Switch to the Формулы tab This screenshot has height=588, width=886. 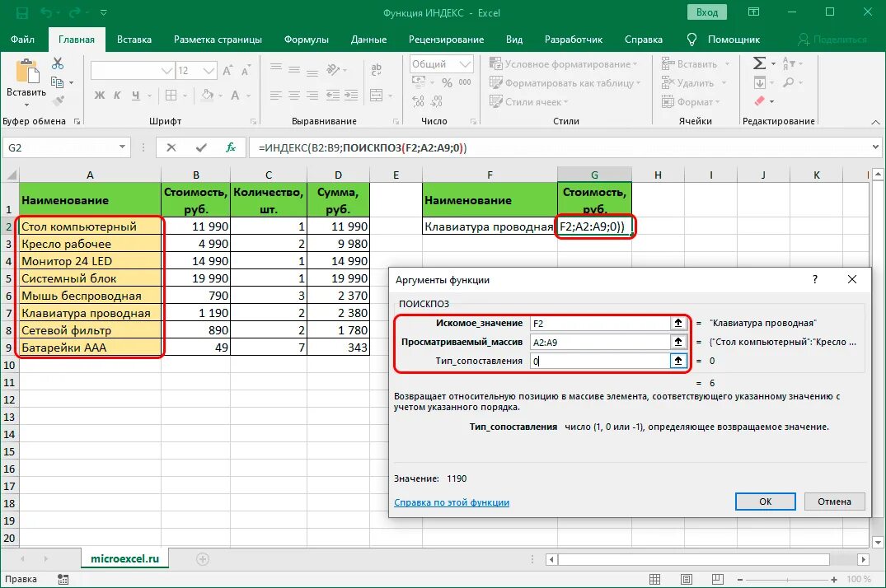[x=307, y=40]
